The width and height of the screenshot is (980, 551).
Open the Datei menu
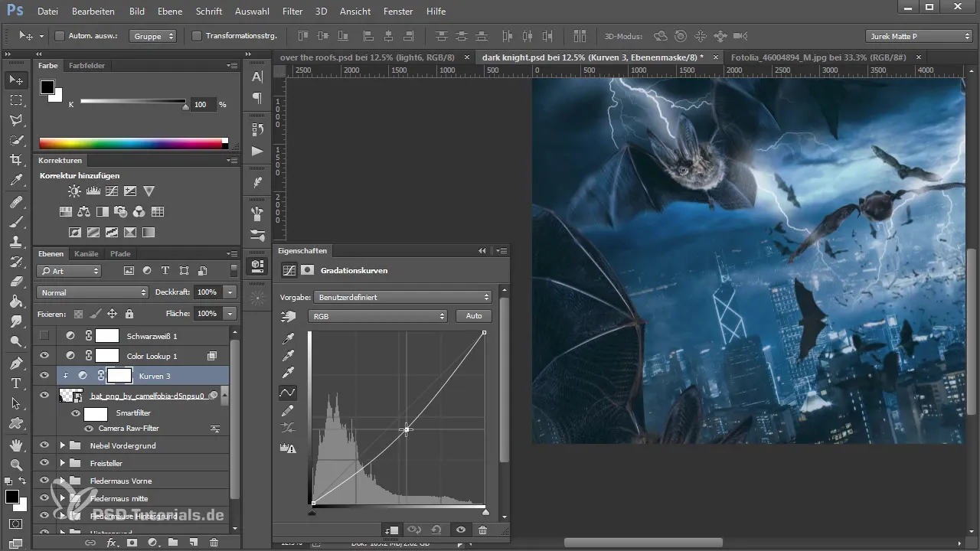pos(47,11)
